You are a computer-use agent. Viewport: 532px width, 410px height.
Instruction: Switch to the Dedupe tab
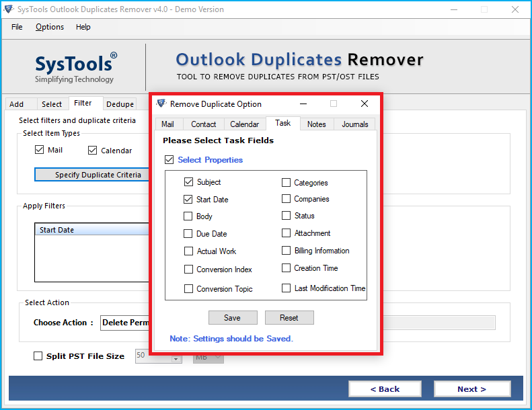tap(120, 104)
